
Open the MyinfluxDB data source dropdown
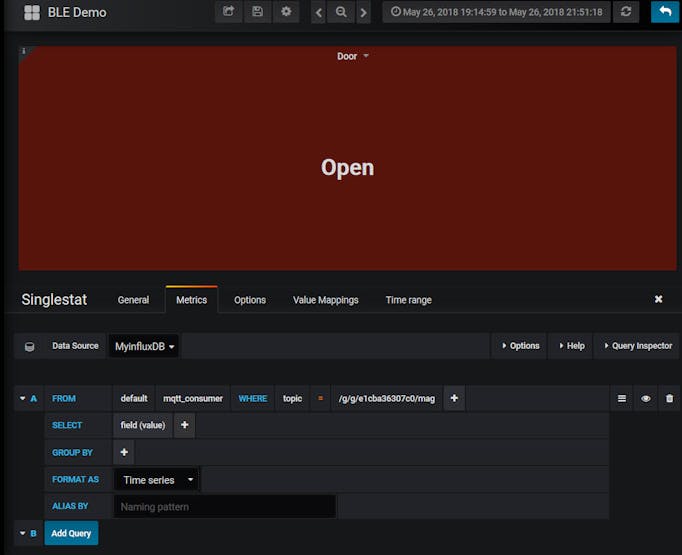144,346
